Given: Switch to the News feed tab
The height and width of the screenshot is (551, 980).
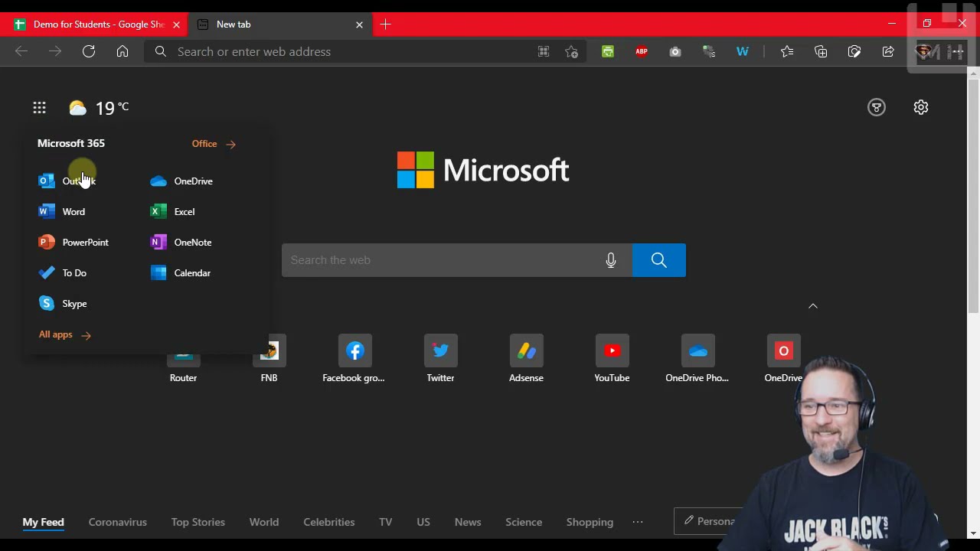Looking at the screenshot, I should [468, 522].
